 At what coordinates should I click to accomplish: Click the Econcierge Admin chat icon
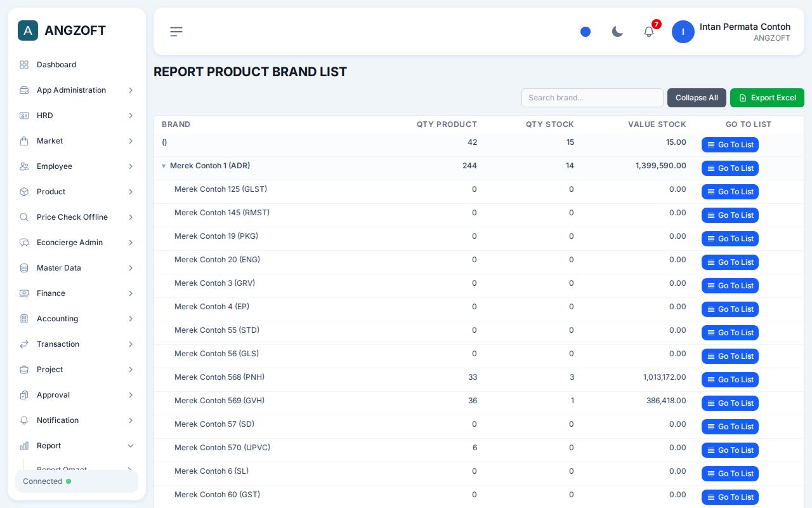(x=24, y=243)
